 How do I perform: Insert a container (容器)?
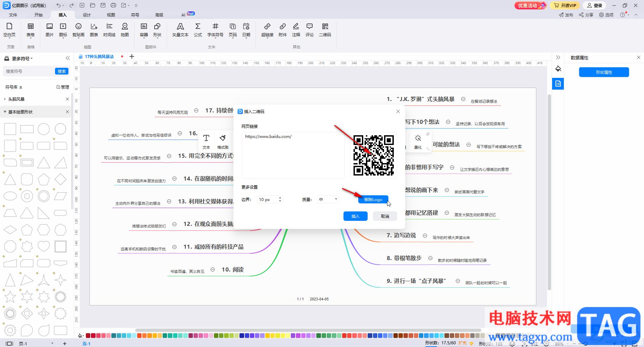coord(144,30)
